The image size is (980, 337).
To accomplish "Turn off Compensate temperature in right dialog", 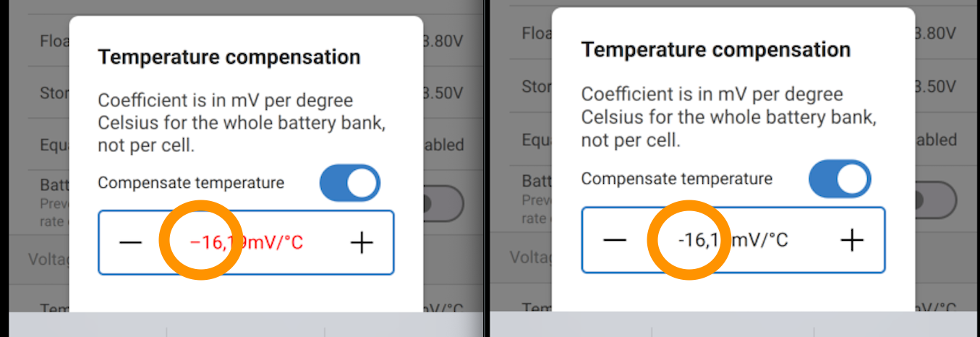I will [840, 179].
